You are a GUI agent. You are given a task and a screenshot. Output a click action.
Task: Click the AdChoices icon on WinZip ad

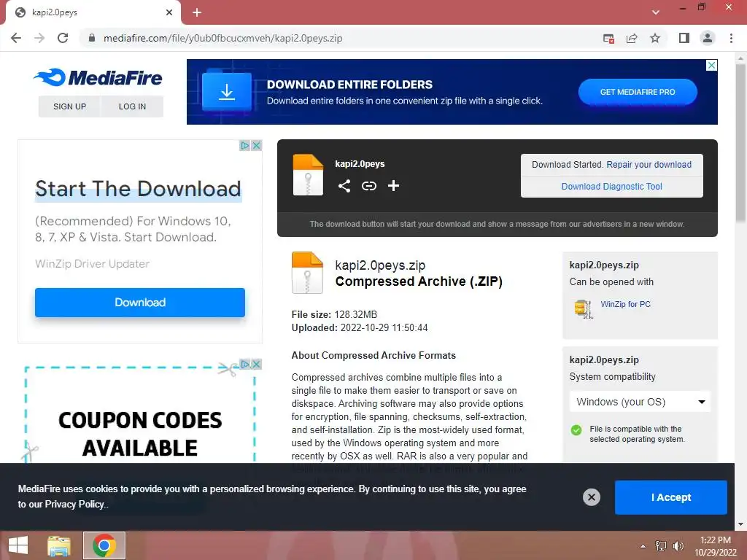click(245, 145)
